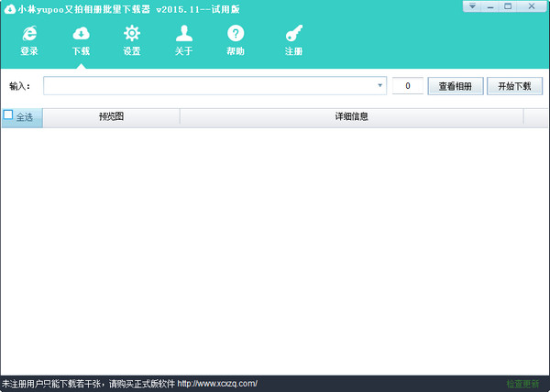Open the 帮助 help question-mark icon
This screenshot has height=392, width=550.
[x=236, y=35]
